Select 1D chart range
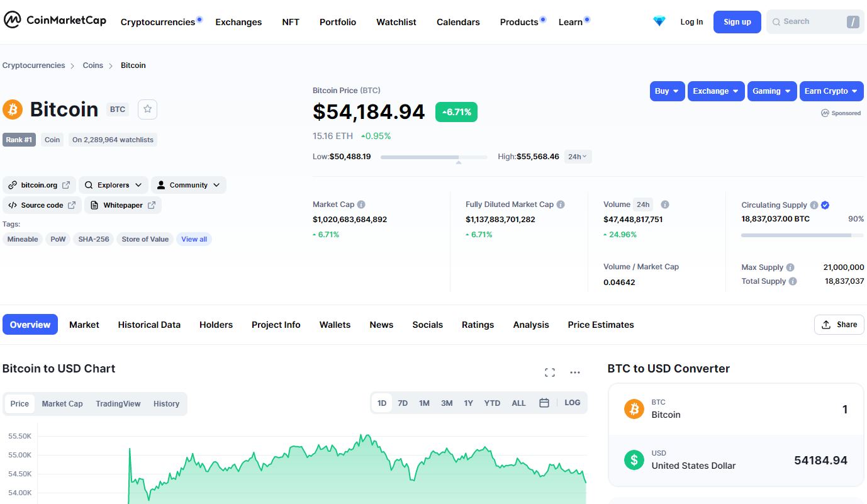The image size is (867, 504). point(382,403)
